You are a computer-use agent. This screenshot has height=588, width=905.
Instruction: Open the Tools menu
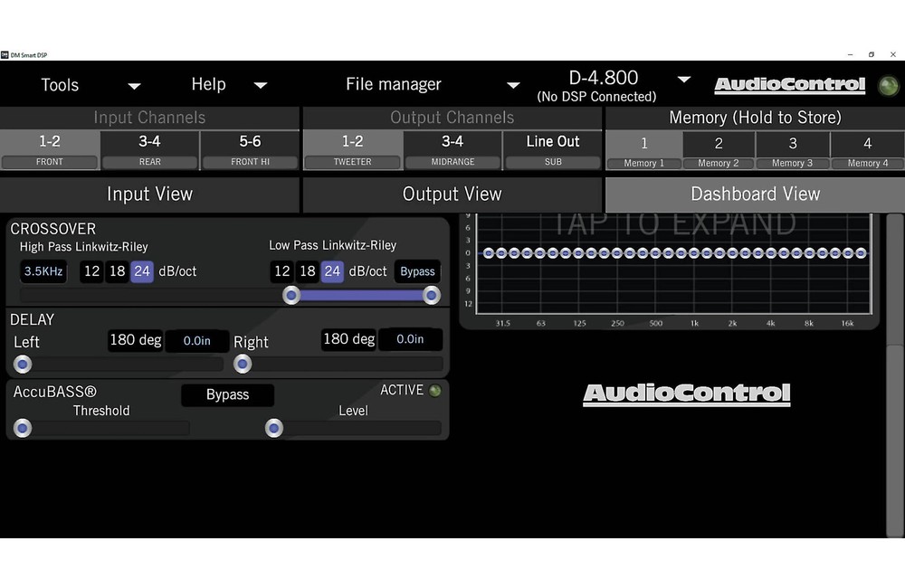tap(60, 85)
